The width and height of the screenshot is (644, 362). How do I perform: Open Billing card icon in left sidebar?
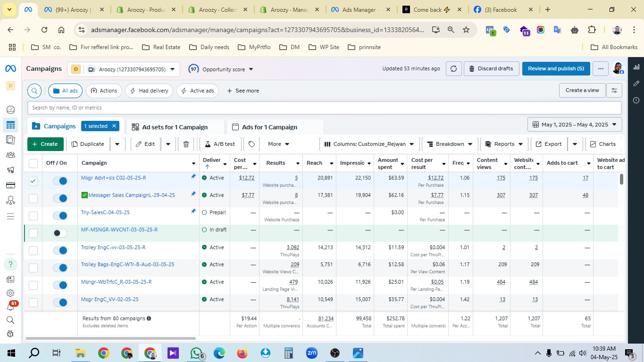10,184
